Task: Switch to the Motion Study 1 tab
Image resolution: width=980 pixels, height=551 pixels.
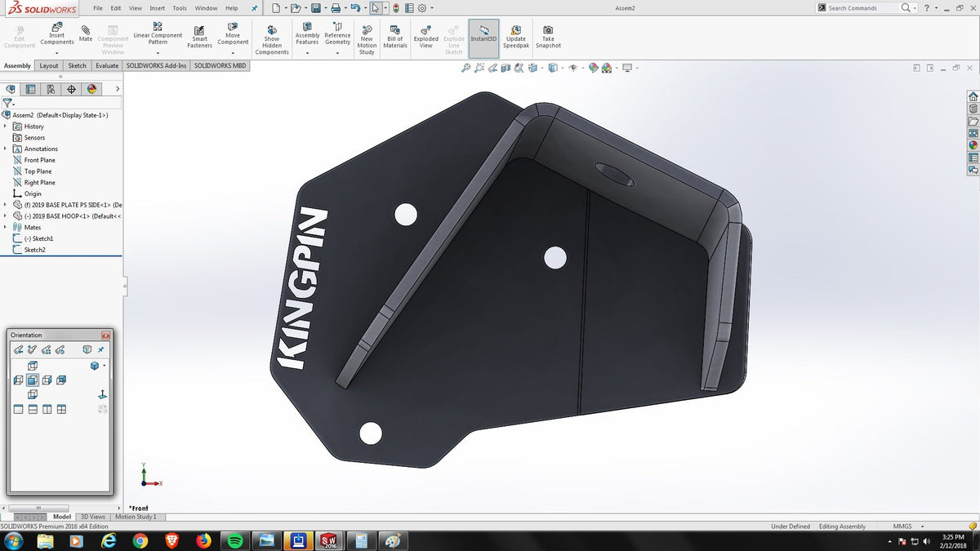Action: [136, 517]
